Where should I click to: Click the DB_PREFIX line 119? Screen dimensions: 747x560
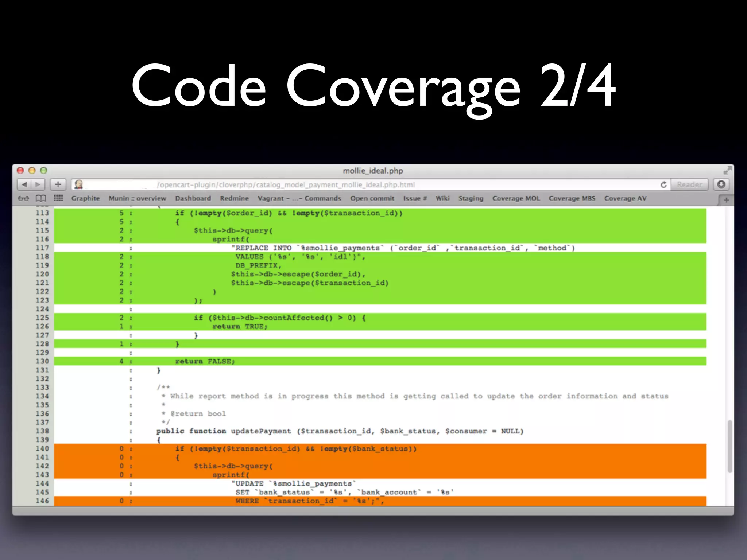pyautogui.click(x=258, y=265)
